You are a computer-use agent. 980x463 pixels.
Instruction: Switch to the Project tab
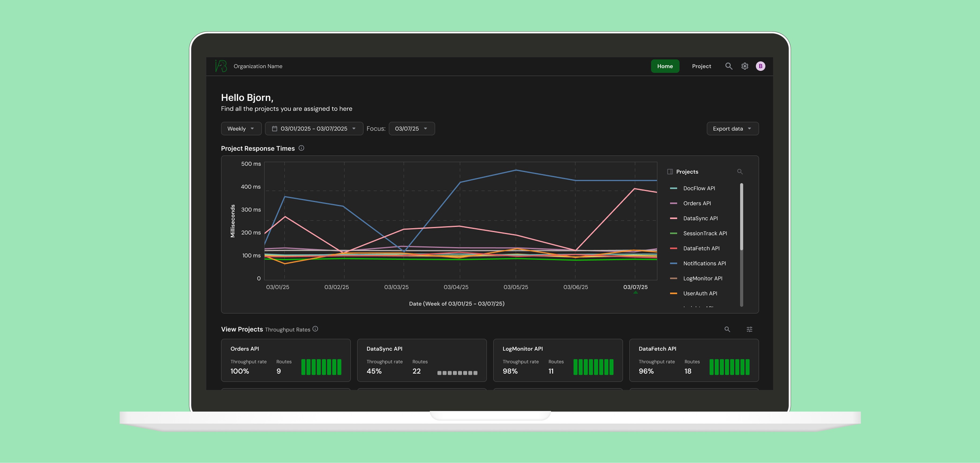[x=701, y=66]
